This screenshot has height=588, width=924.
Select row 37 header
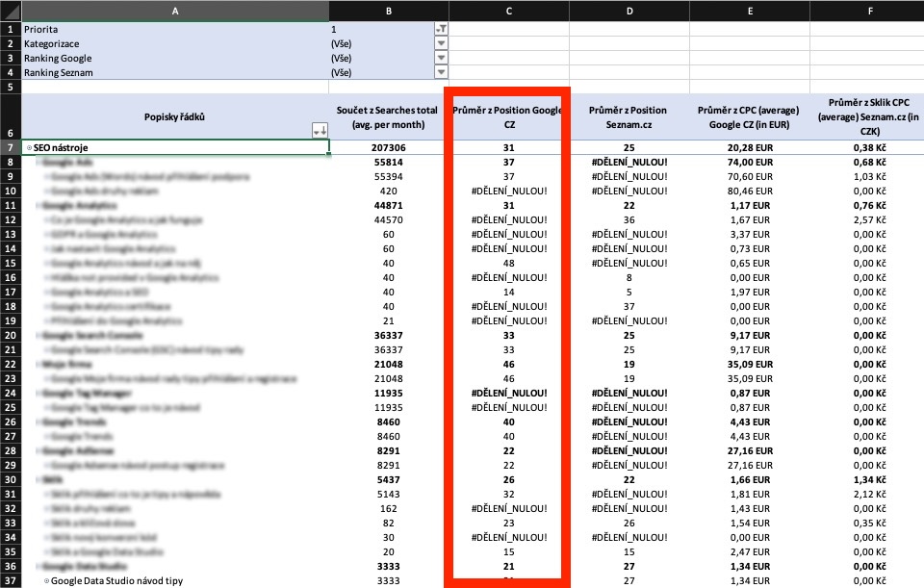(x=11, y=581)
